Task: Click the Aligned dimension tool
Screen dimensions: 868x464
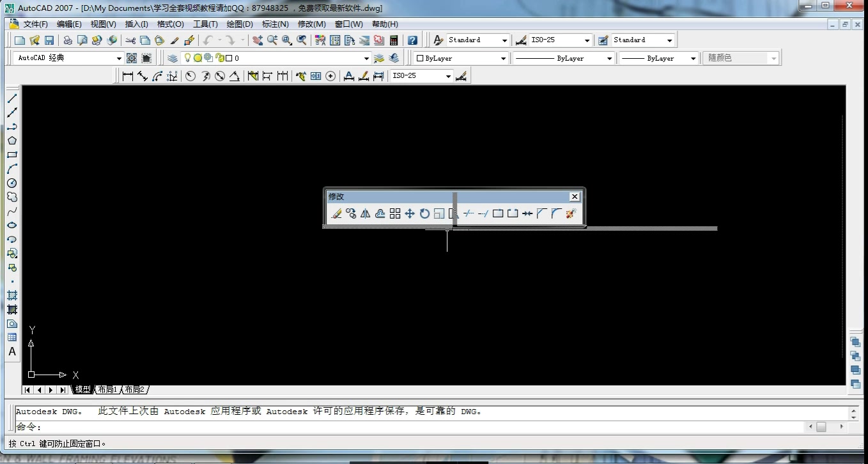Action: click(143, 76)
